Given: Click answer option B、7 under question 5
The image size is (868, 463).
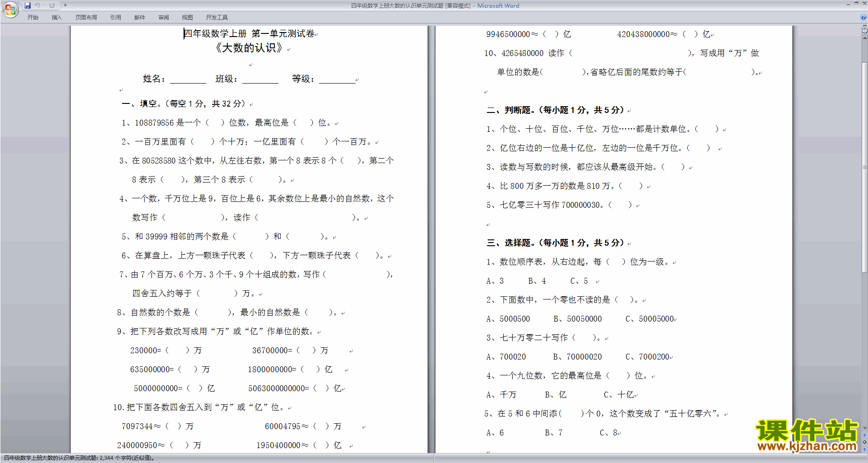Looking at the screenshot, I should [553, 433].
